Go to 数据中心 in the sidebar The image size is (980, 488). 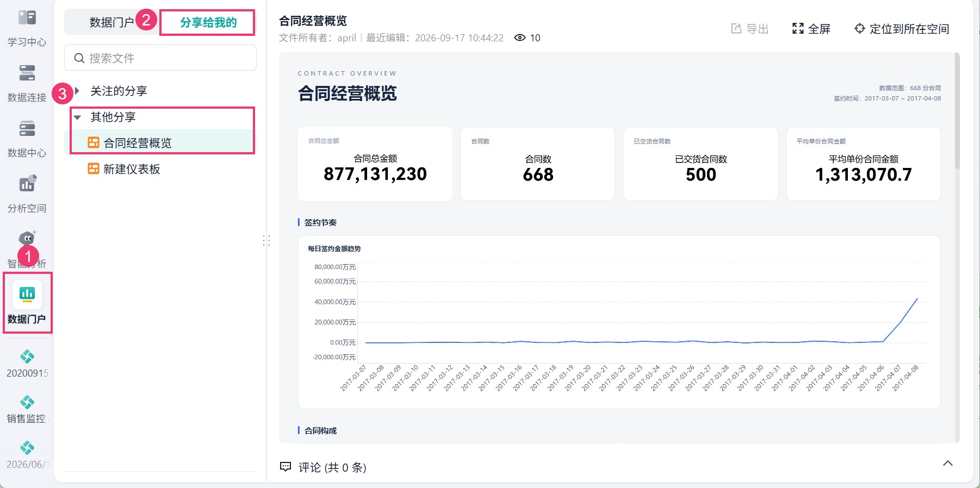coord(27,129)
